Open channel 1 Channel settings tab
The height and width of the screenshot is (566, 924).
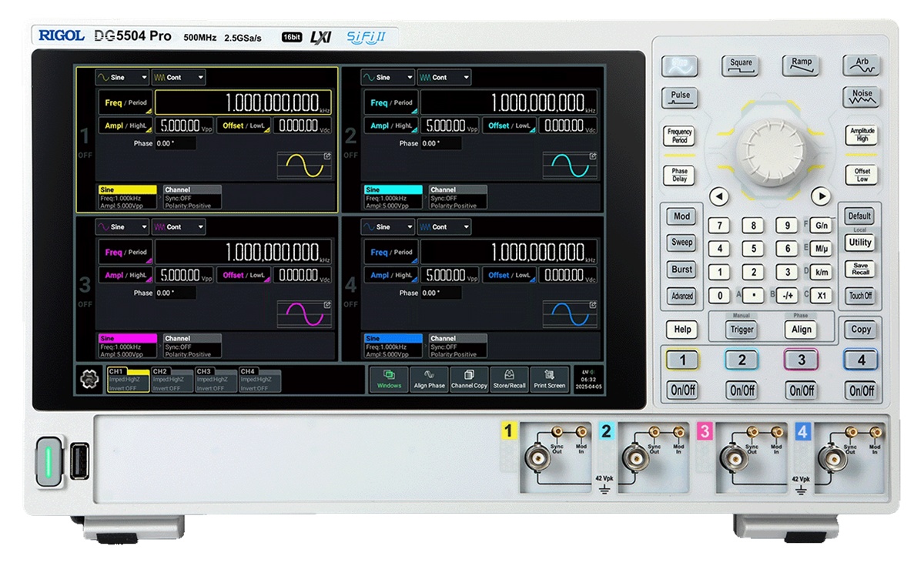click(192, 197)
